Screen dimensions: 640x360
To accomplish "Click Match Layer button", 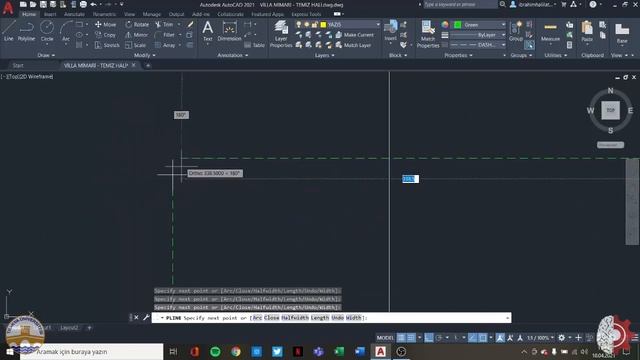I will pyautogui.click(x=353, y=45).
